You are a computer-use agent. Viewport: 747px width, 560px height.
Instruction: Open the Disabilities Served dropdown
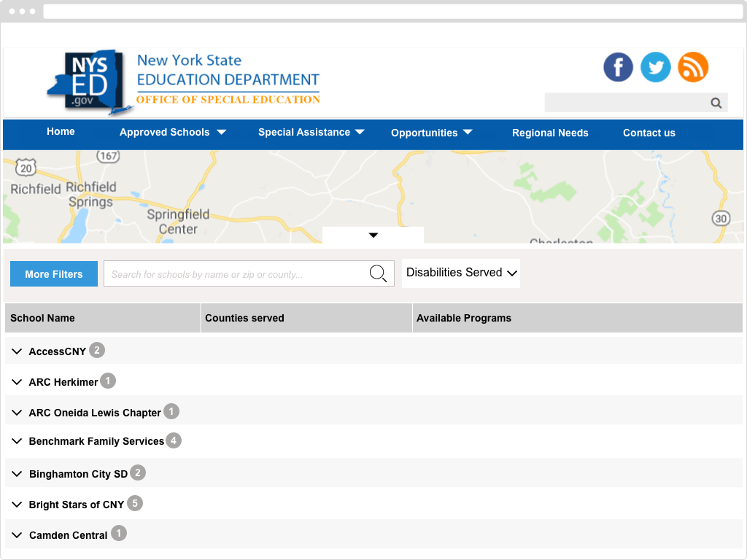click(461, 273)
